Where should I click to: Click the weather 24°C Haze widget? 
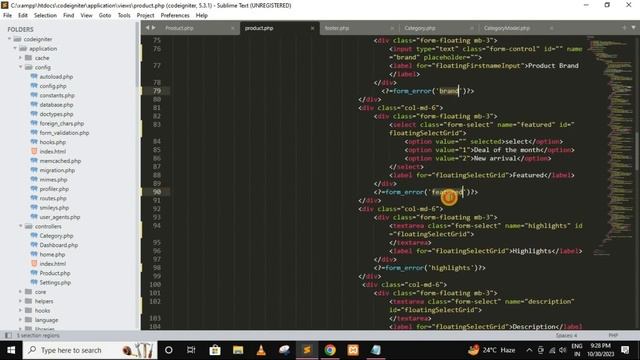tap(491, 350)
